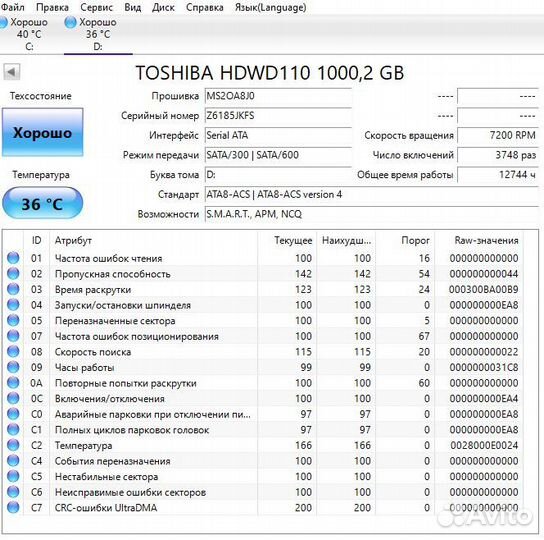
Task: Open the Язык(Language) menu
Action: point(271,7)
